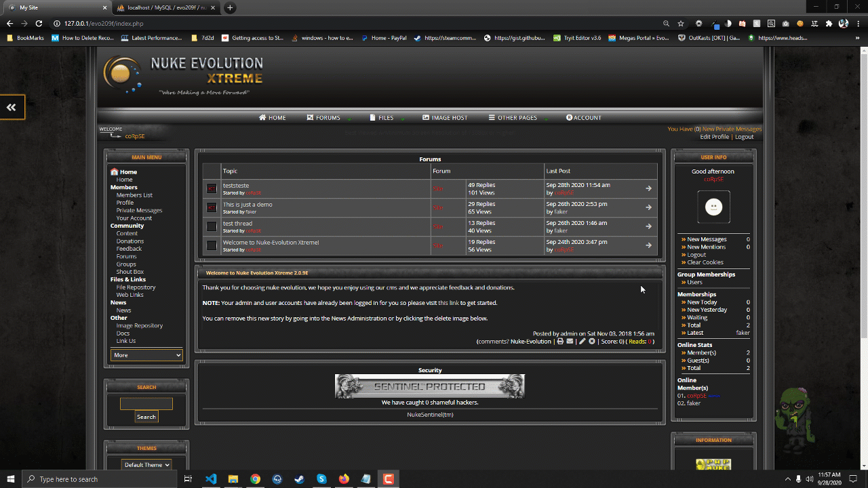Switch to the My Site browser tab

(56, 7)
